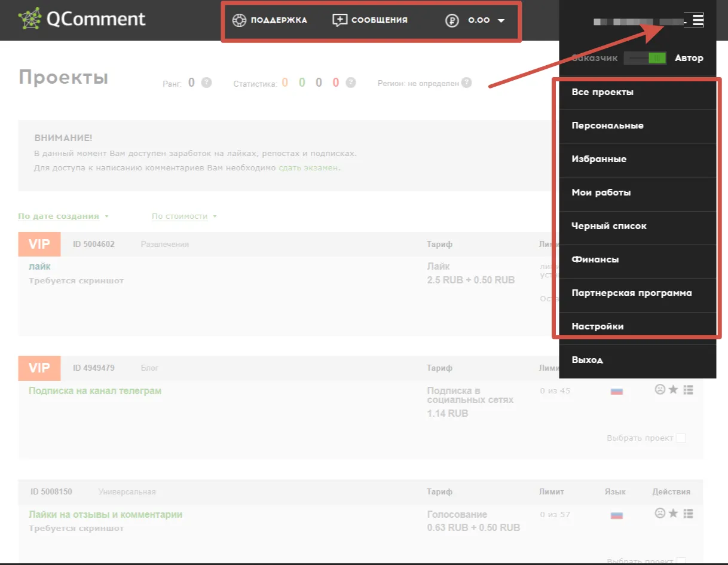Click the Russian flag on Telegram project row
Viewport: 728px width, 565px height.
point(617,391)
